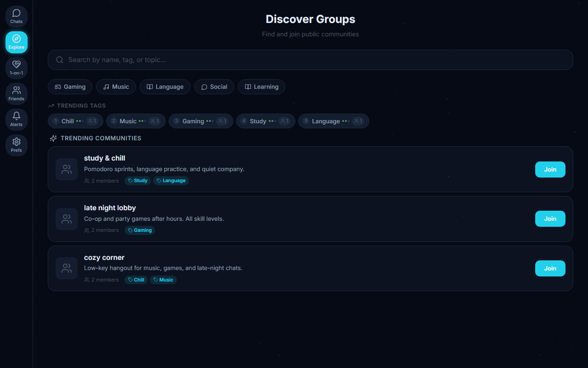Open the Chats sidebar section
The width and height of the screenshot is (588, 368).
17,17
